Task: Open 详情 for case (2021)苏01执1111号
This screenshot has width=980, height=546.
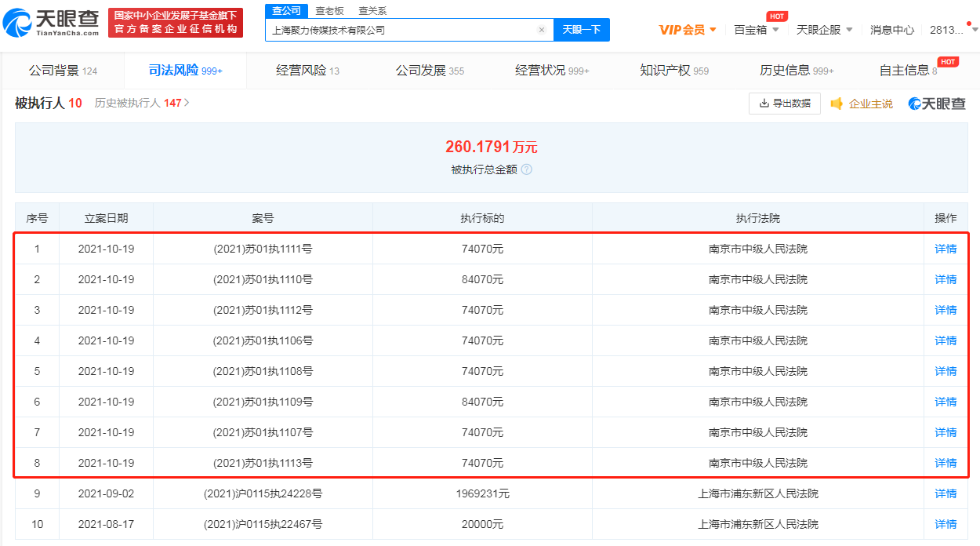Action: (946, 249)
